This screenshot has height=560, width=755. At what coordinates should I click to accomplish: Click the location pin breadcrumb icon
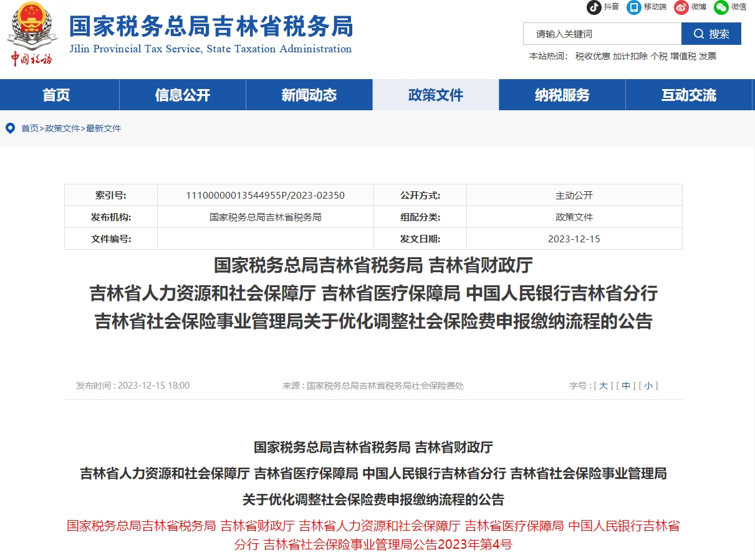pos(10,128)
